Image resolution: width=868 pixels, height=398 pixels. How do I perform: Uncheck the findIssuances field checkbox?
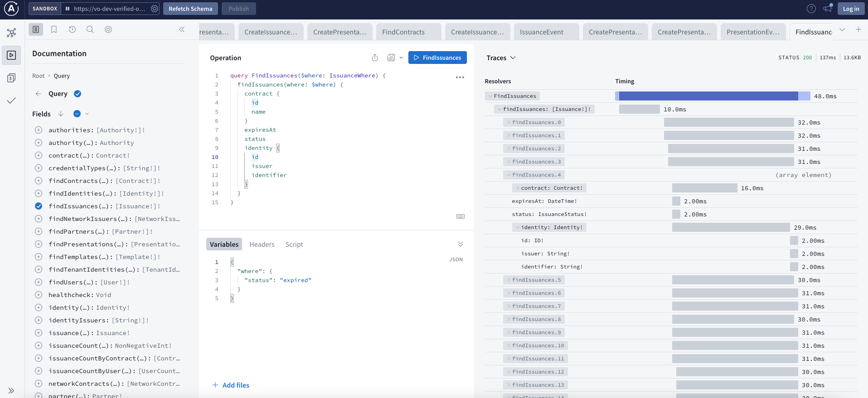[39, 206]
